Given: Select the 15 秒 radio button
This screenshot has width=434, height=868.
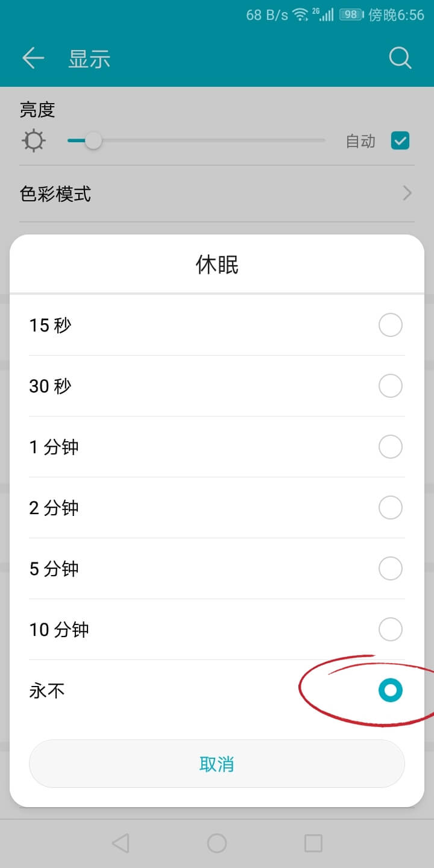Looking at the screenshot, I should click(x=390, y=325).
